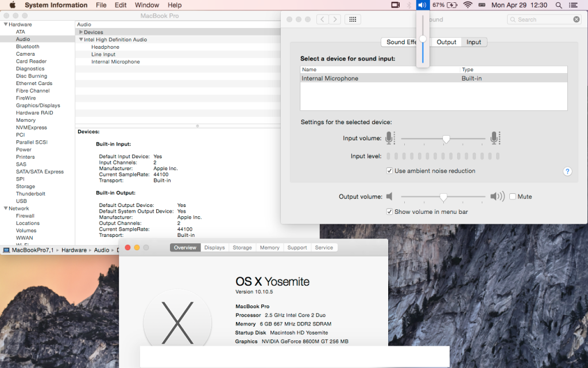The image size is (588, 368).
Task: Click the Input volume slider handle
Action: pos(446,138)
